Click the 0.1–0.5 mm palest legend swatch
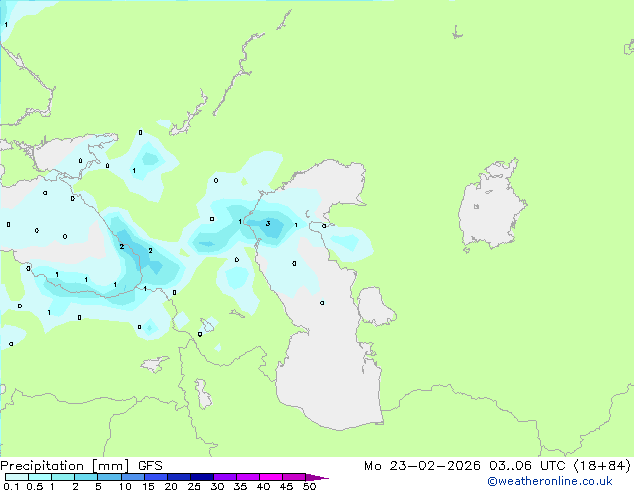 [17, 477]
